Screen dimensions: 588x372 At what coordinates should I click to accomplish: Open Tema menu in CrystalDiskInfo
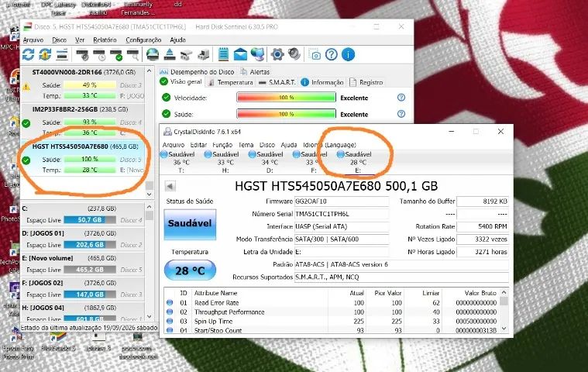(246, 145)
